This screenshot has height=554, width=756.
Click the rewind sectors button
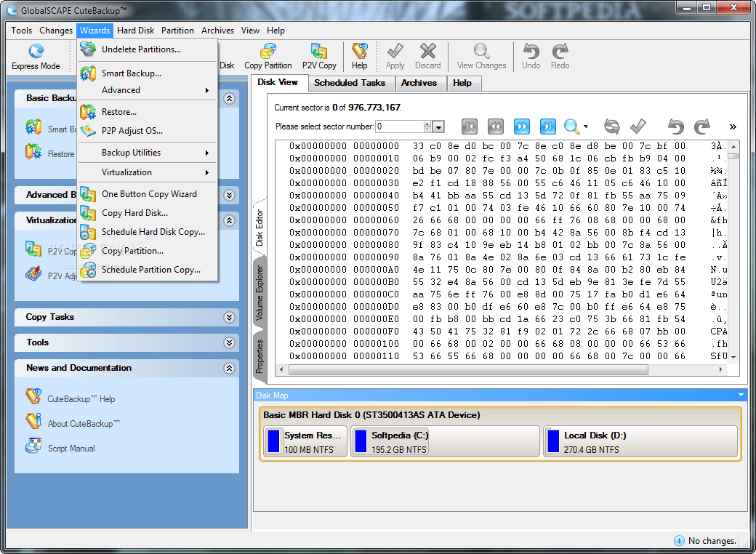(x=495, y=127)
